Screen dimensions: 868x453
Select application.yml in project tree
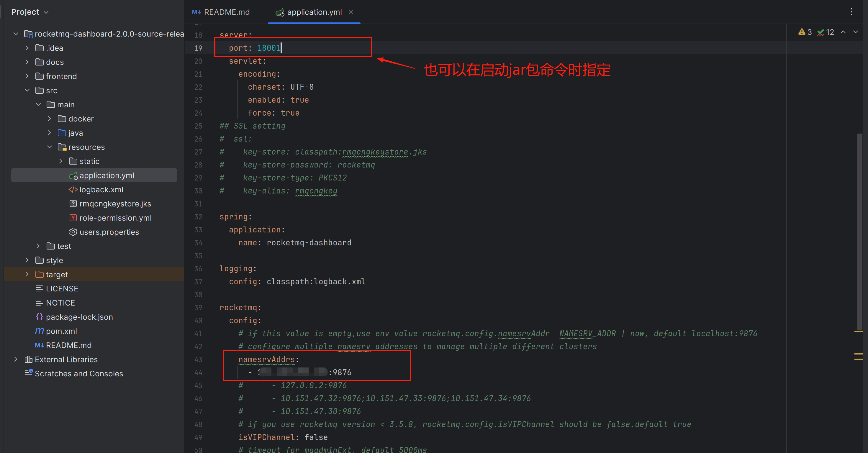[107, 175]
